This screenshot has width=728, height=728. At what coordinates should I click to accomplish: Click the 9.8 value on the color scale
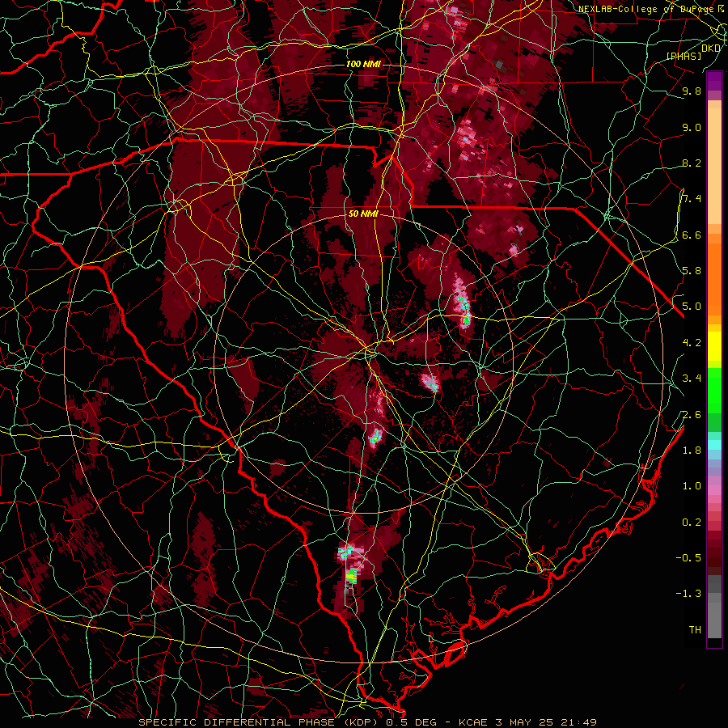click(x=692, y=91)
